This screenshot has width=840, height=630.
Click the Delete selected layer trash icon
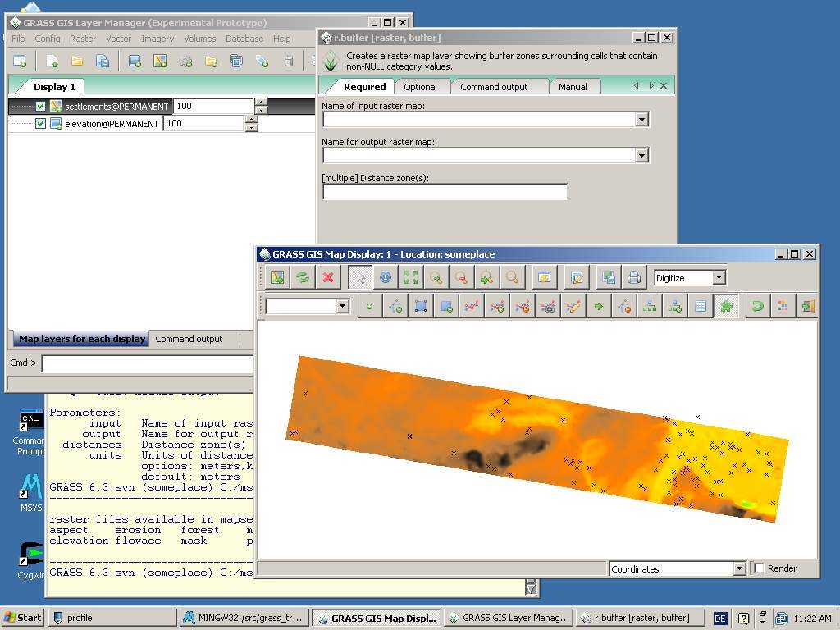288,61
